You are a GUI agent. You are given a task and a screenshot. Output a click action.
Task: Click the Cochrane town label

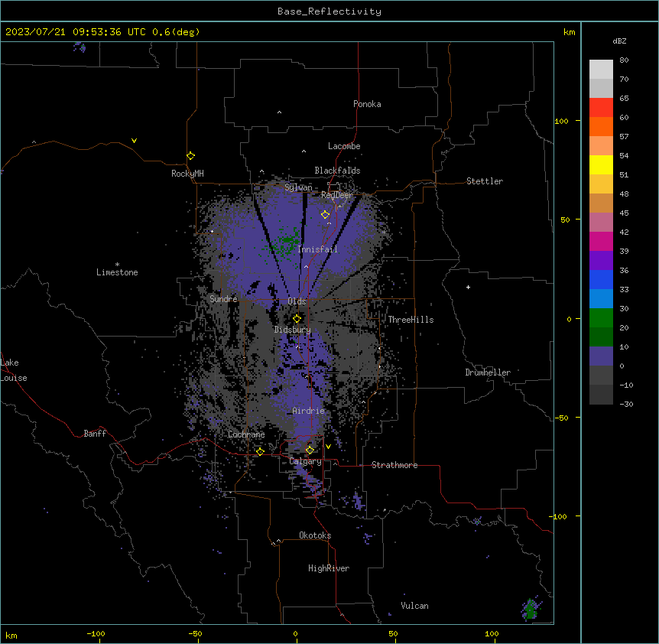coord(246,434)
